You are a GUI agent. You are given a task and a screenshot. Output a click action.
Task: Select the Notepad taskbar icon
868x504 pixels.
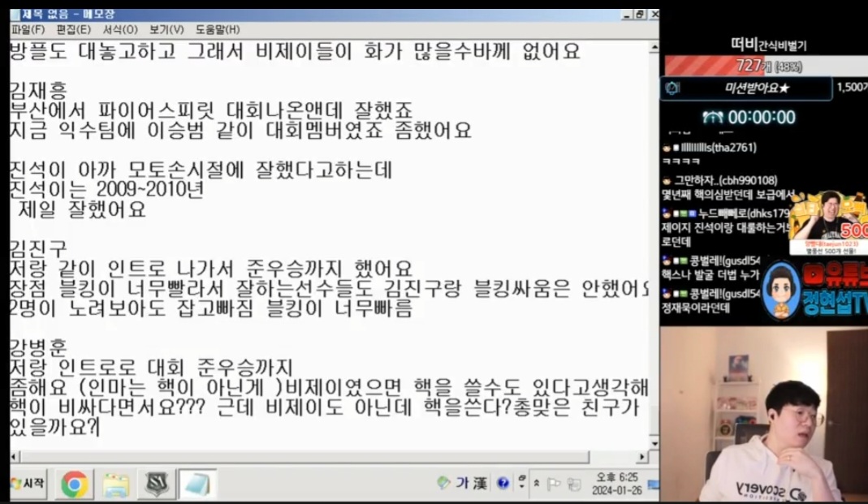click(x=196, y=485)
